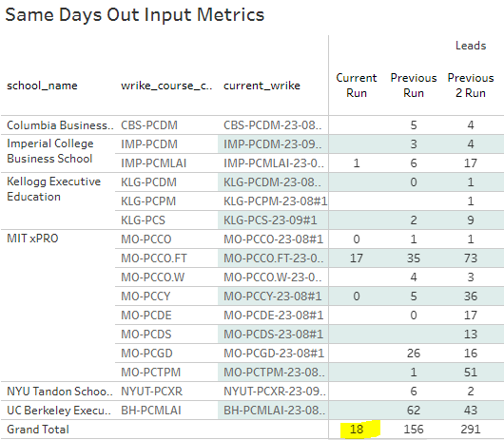Click the MO-PCCY-23-08#1 wrike cell
The width and height of the screenshot is (504, 440).
pyautogui.click(x=273, y=297)
